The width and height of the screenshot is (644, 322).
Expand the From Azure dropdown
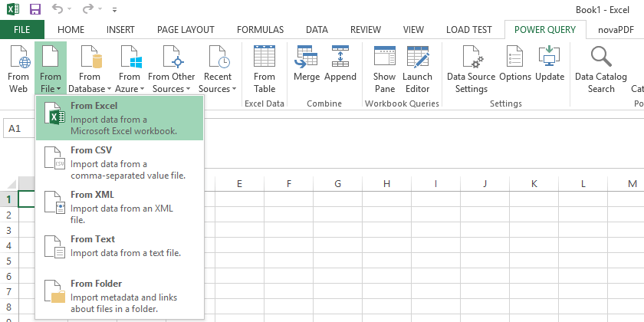pyautogui.click(x=130, y=68)
